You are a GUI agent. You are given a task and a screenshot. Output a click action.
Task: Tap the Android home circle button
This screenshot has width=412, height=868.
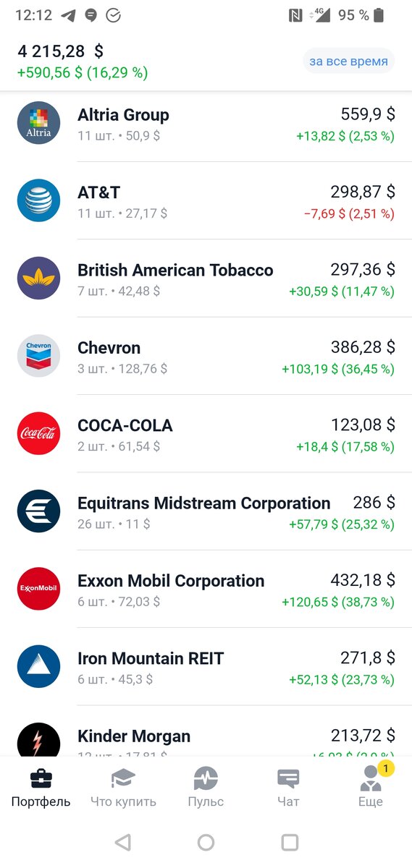(x=206, y=842)
